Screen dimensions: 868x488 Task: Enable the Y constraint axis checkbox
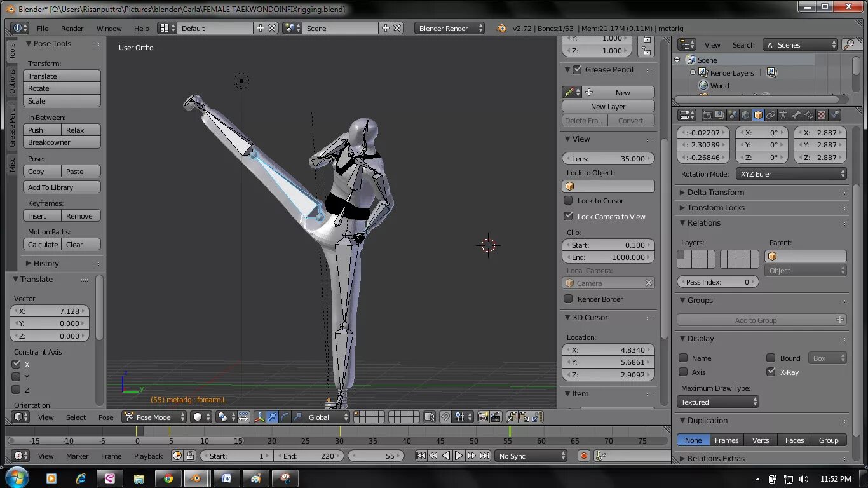pyautogui.click(x=17, y=377)
